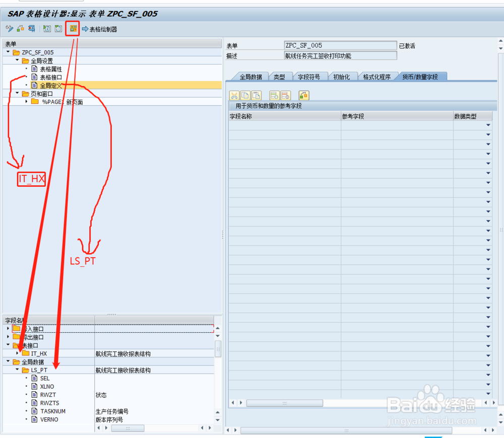
Task: Click the paste icon in the fields toolbar
Action: tap(256, 95)
